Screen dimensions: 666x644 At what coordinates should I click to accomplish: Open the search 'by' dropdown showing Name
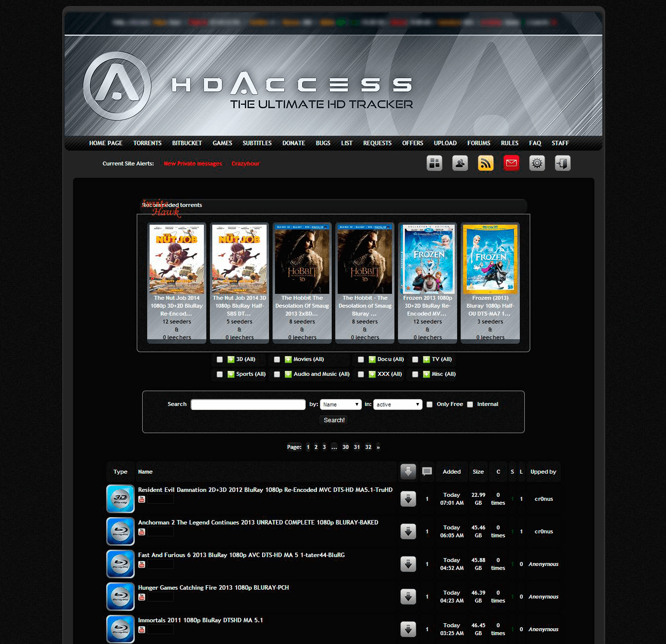pyautogui.click(x=341, y=404)
